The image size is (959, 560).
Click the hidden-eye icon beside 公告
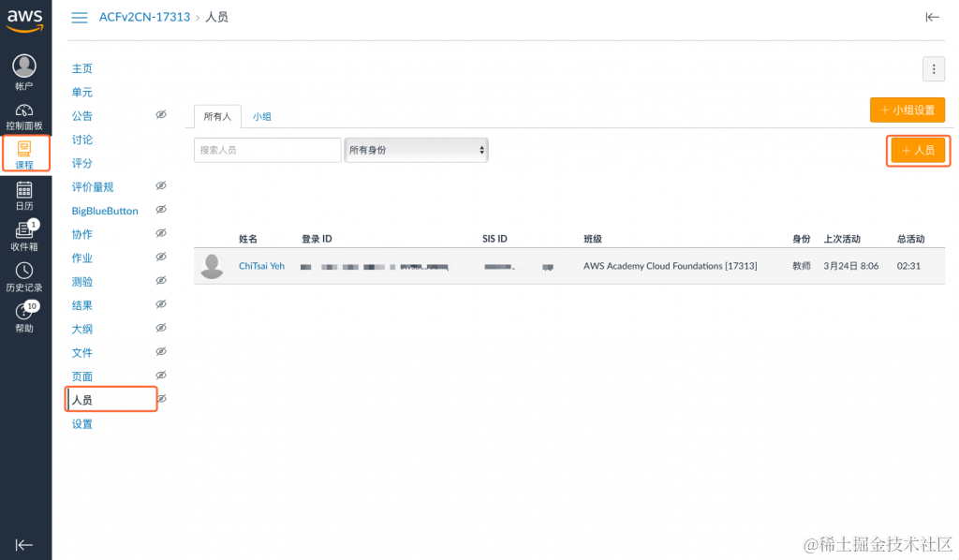tap(161, 114)
